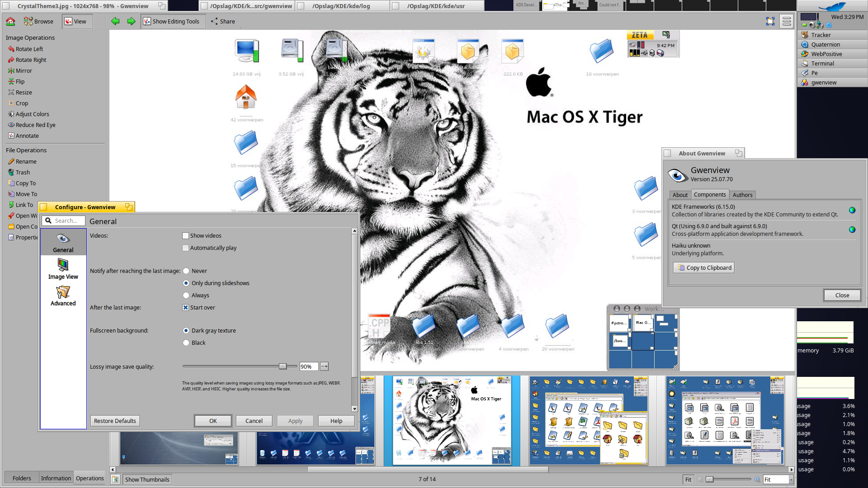Image resolution: width=868 pixels, height=488 pixels.
Task: Uncheck the Start over checkbox
Action: click(x=185, y=308)
